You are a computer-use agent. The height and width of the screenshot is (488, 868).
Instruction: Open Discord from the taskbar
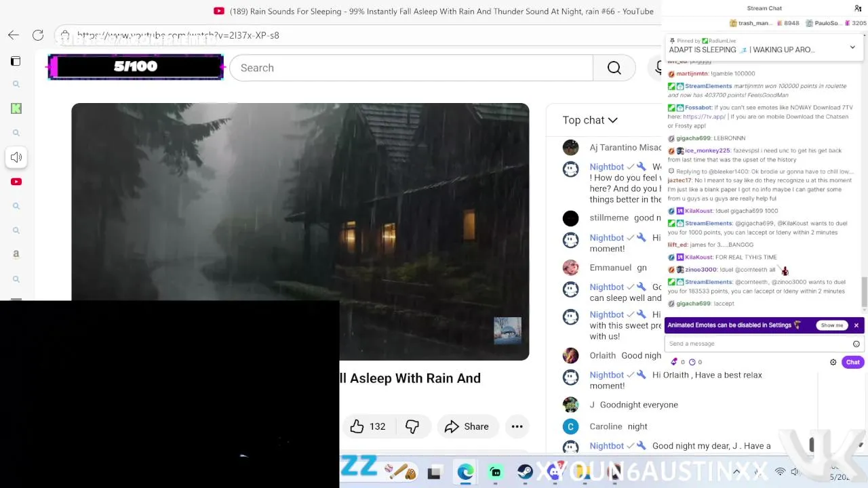[555, 472]
